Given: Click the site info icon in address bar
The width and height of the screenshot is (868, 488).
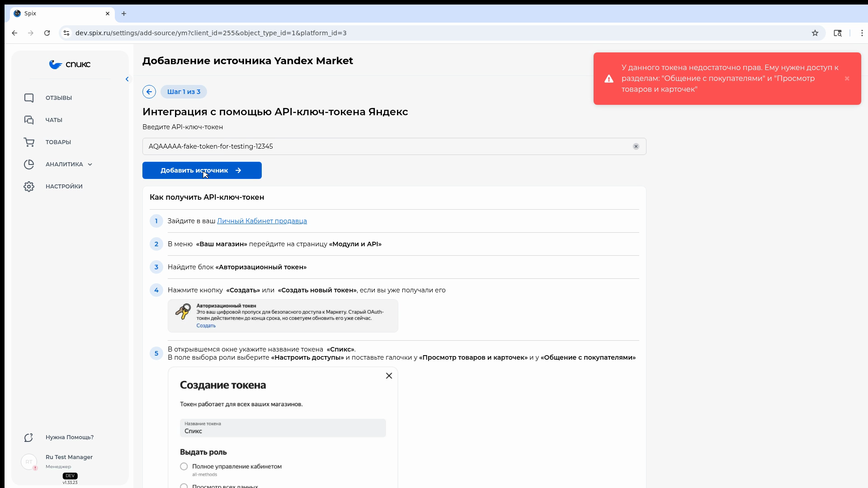Looking at the screenshot, I should 66,33.
